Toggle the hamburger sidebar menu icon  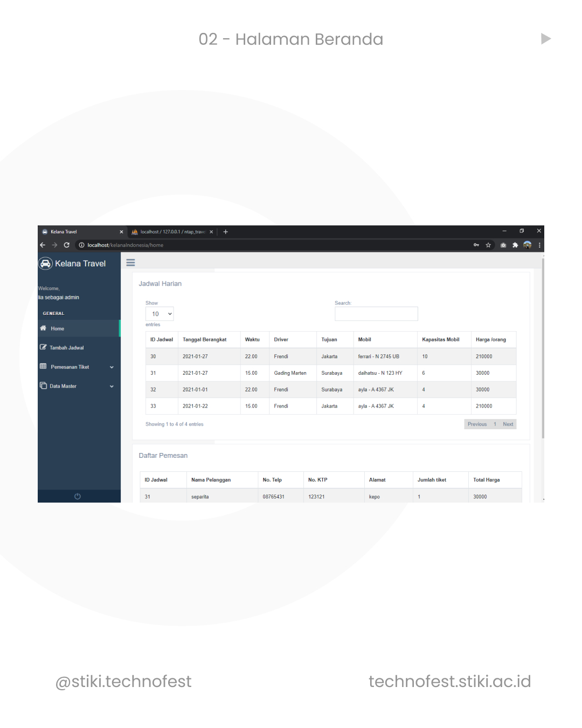(x=130, y=263)
